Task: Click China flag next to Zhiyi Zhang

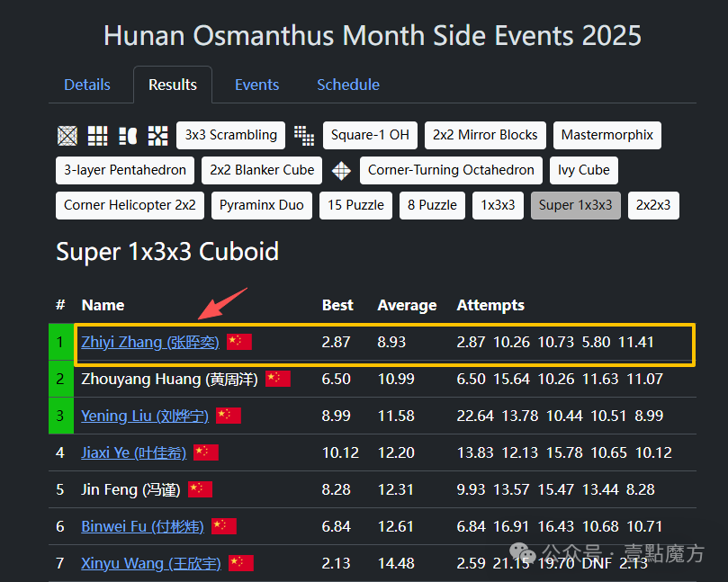Action: 239,342
